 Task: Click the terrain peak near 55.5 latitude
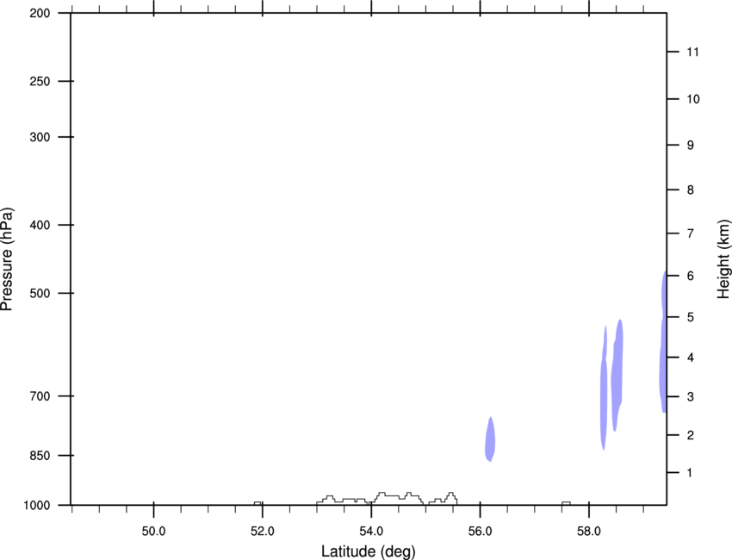[451, 496]
